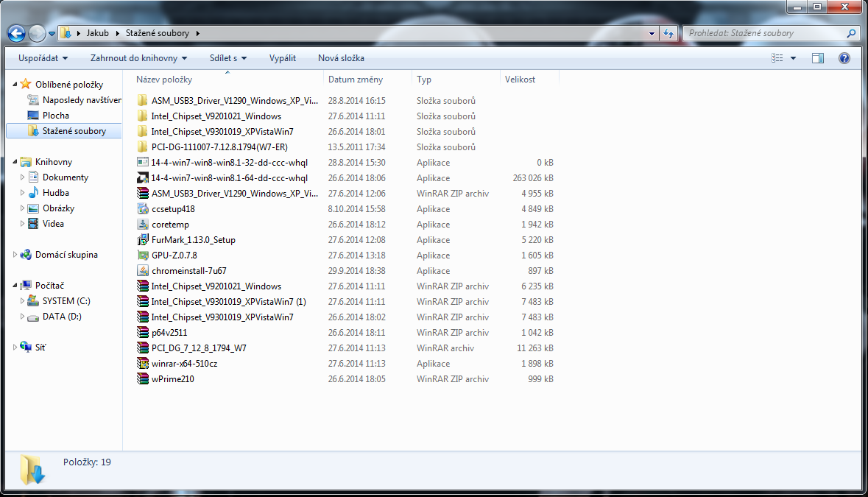Screen dimensions: 868x497
Task: Refresh the Stažené soubory folder view
Action: (x=668, y=33)
